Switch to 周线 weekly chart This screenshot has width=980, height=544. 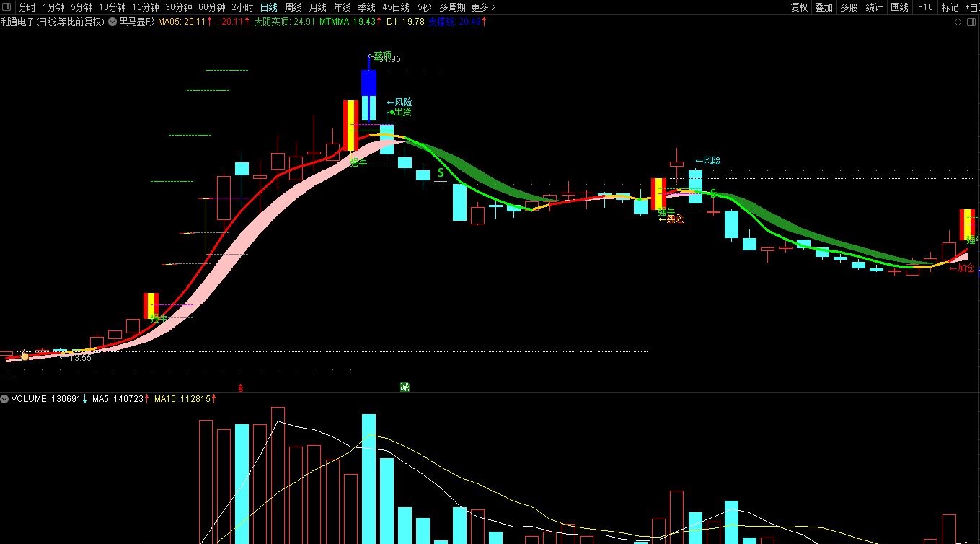293,7
